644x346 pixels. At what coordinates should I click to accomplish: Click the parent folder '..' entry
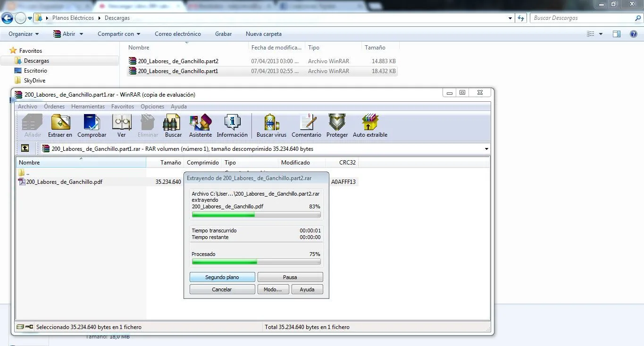(x=25, y=173)
